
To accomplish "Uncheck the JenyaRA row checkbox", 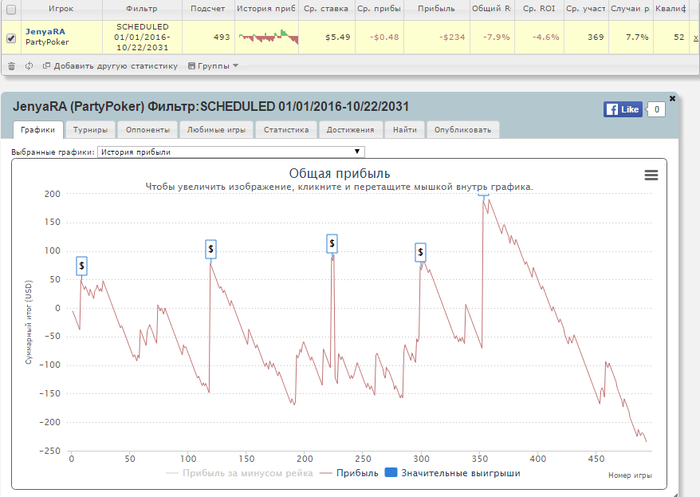I will [11, 38].
